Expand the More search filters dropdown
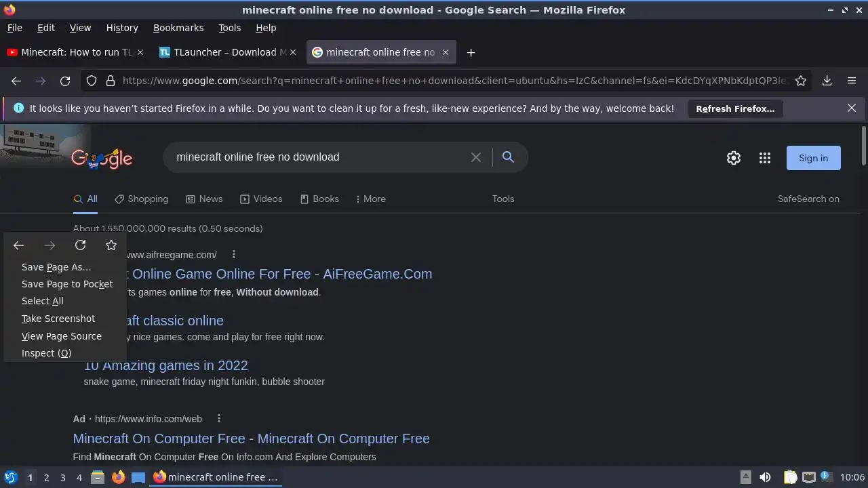Viewport: 868px width, 488px height. [x=370, y=199]
